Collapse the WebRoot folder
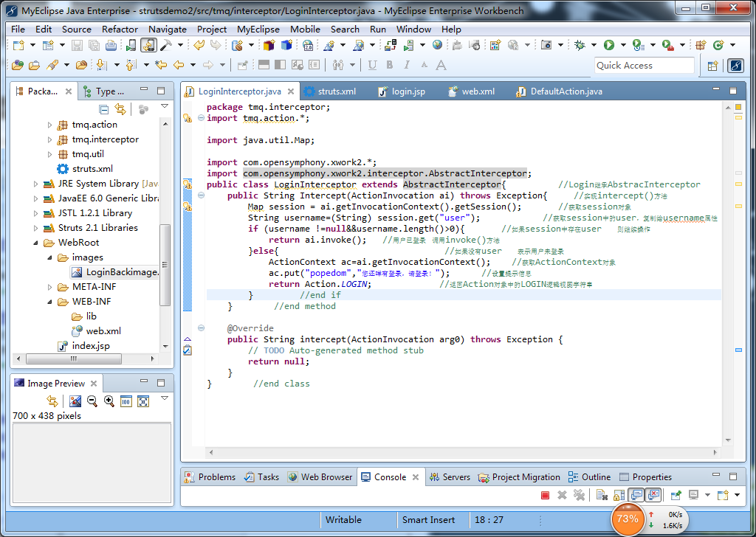 coord(35,243)
